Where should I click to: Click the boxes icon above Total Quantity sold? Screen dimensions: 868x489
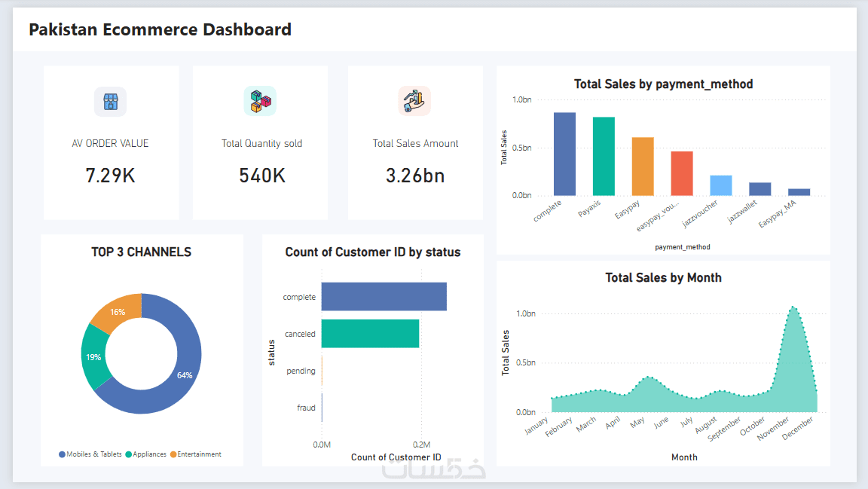[260, 102]
